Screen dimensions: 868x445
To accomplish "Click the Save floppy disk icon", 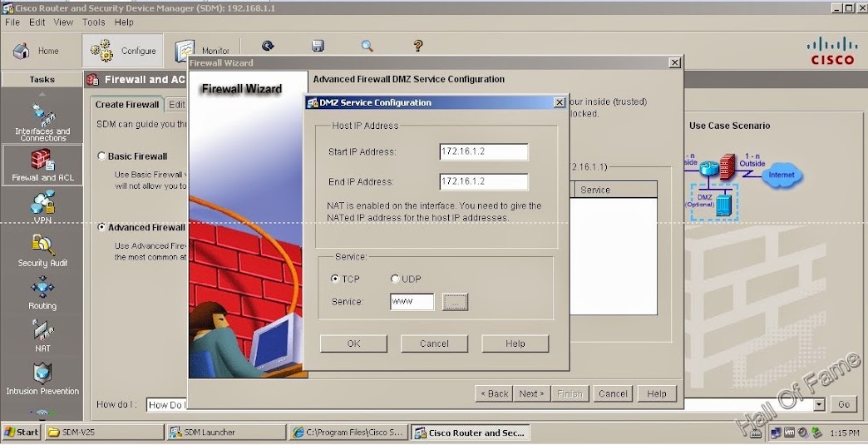I will [318, 46].
